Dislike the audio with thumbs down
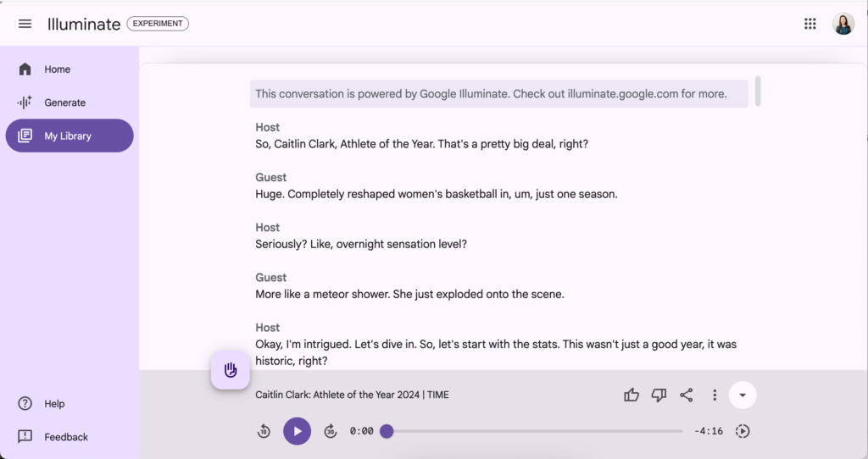868x459 pixels. (x=659, y=395)
